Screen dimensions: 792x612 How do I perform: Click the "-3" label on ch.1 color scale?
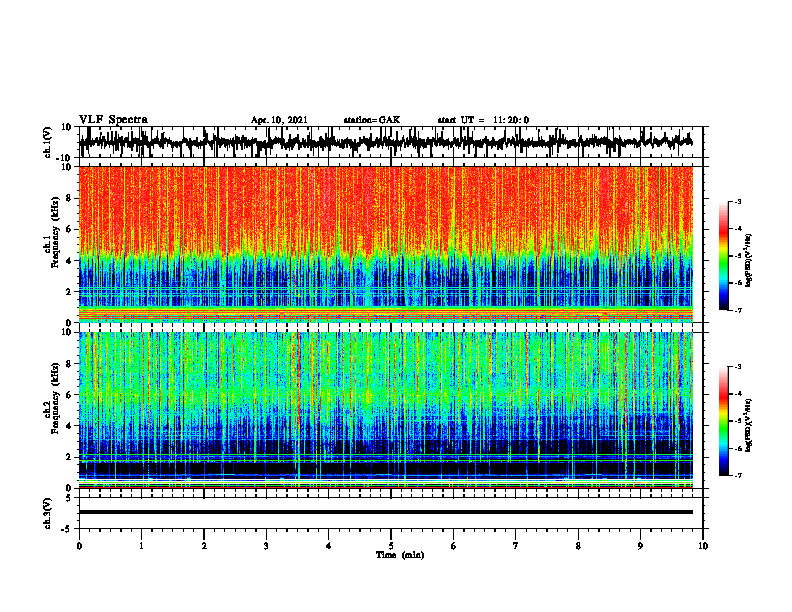(737, 201)
